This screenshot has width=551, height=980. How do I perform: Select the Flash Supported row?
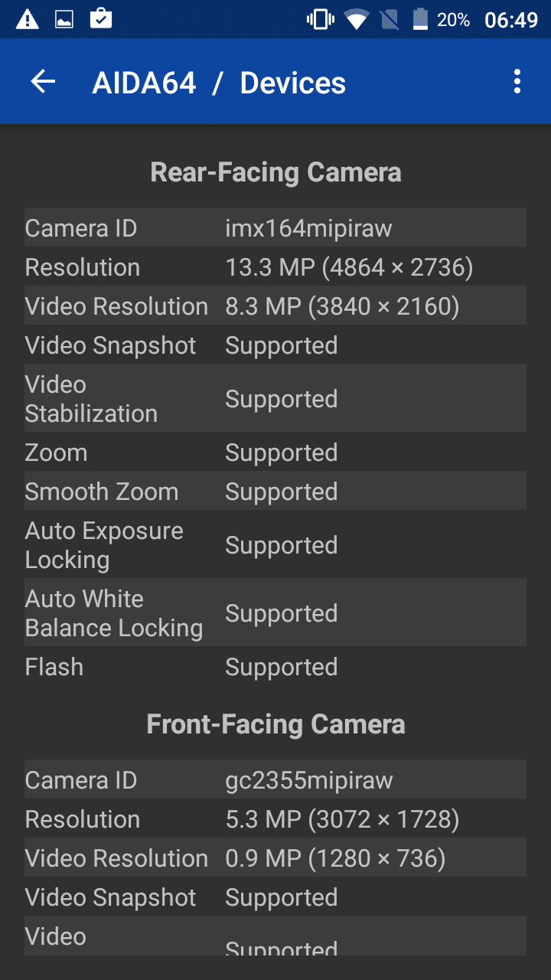(275, 667)
